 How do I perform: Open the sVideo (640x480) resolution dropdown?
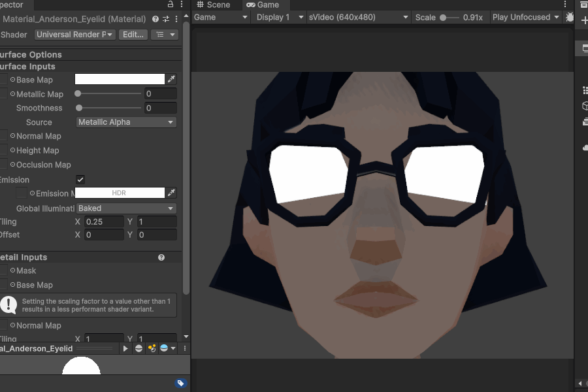click(x=358, y=17)
